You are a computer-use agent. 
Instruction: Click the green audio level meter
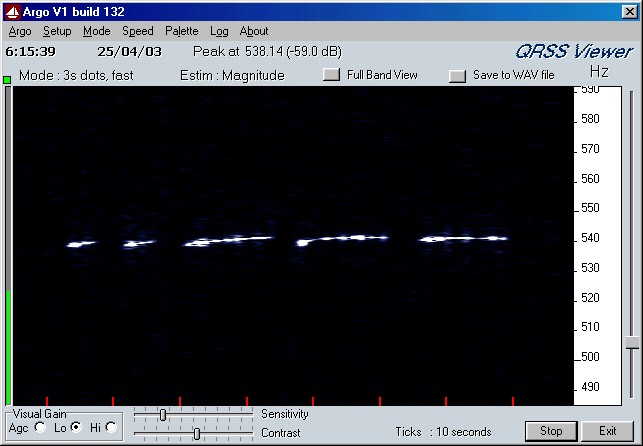click(8, 348)
